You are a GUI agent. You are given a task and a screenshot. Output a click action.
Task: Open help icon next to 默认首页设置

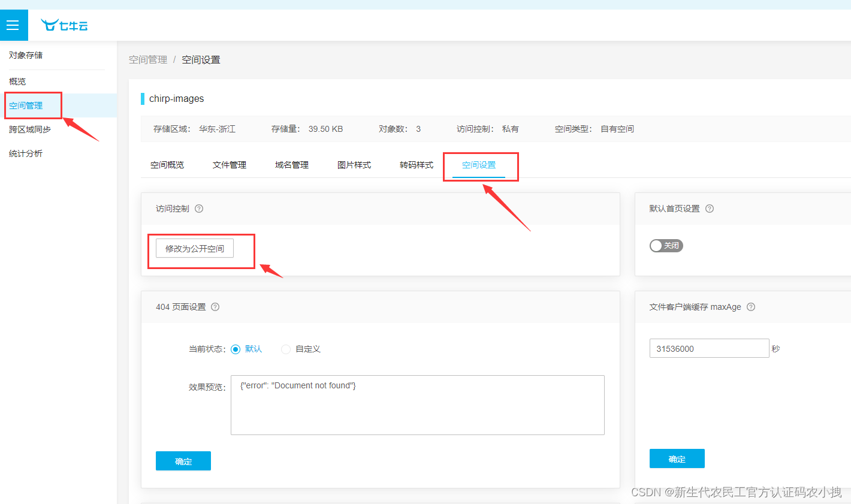710,209
